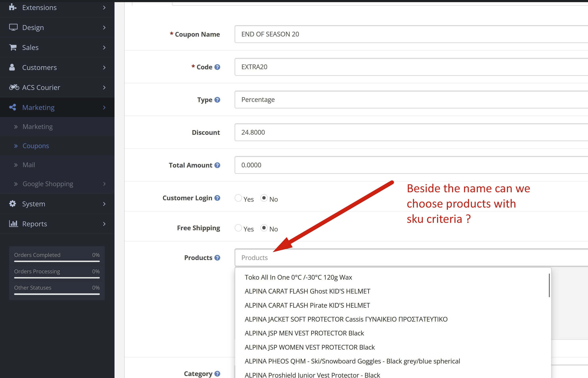The height and width of the screenshot is (378, 588).
Task: Open the Mail submenu link
Action: [57, 165]
